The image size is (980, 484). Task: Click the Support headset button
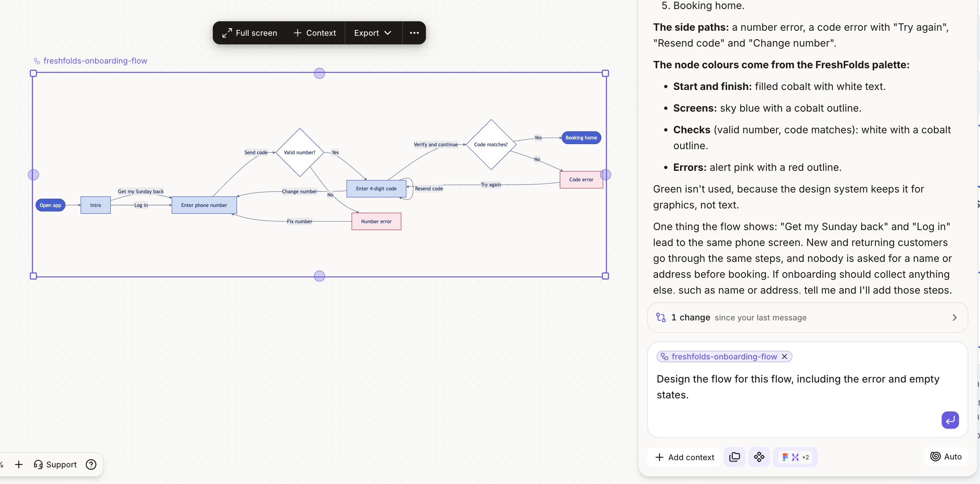tap(55, 464)
